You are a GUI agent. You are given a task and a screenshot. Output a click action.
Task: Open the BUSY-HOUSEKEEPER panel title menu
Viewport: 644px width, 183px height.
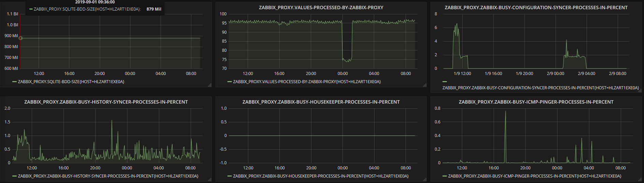[321, 102]
